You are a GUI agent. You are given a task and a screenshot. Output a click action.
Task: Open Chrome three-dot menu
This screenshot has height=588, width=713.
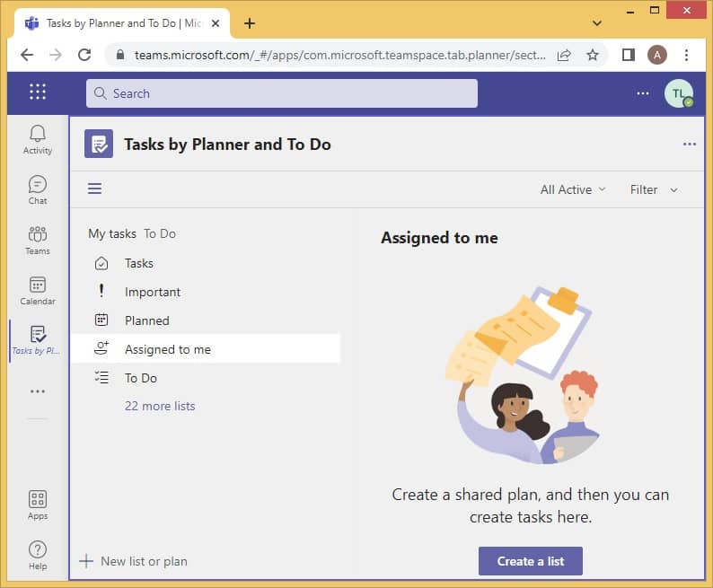(x=686, y=55)
